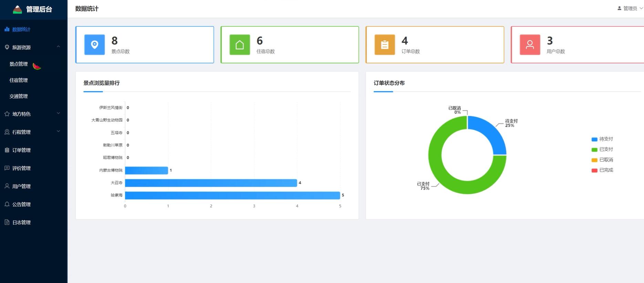
Task: Expand the 地方特色 submenu chevron
Action: 58,113
